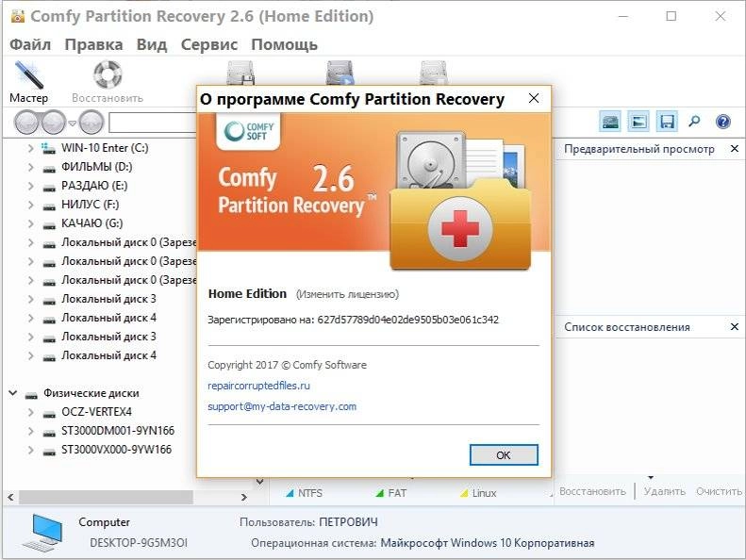Open help with the question mark icon
The width and height of the screenshot is (746, 560).
pyautogui.click(x=722, y=122)
